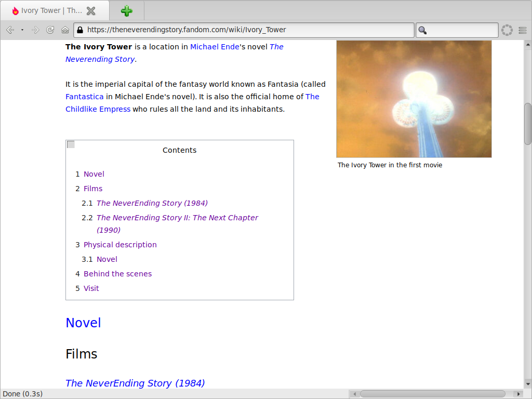The width and height of the screenshot is (532, 399).
Task: Click the horizontal scrollbar right arrow
Action: tap(517, 394)
